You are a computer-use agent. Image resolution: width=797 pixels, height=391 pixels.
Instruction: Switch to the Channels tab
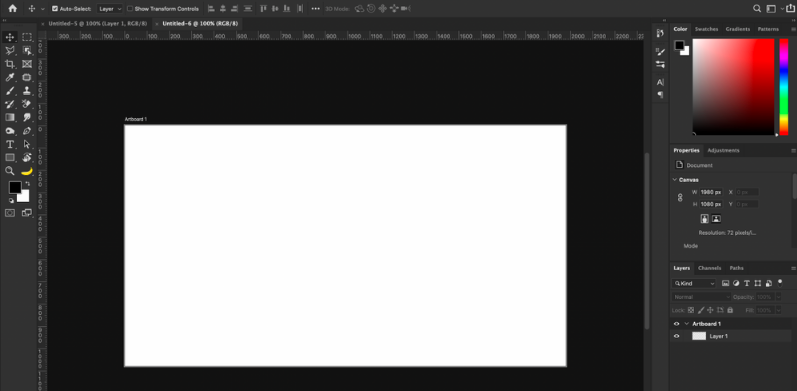tap(709, 268)
